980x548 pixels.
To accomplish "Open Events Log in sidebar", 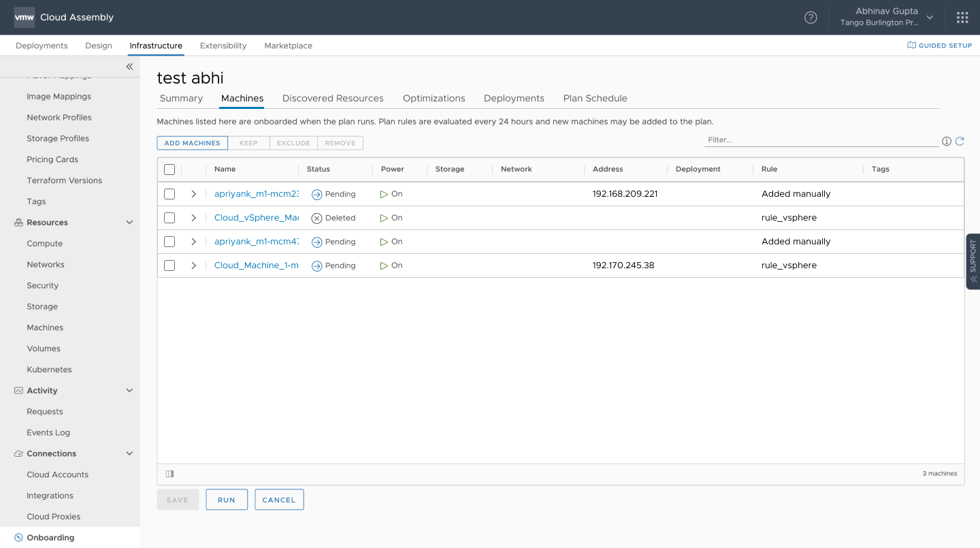I will (x=48, y=433).
